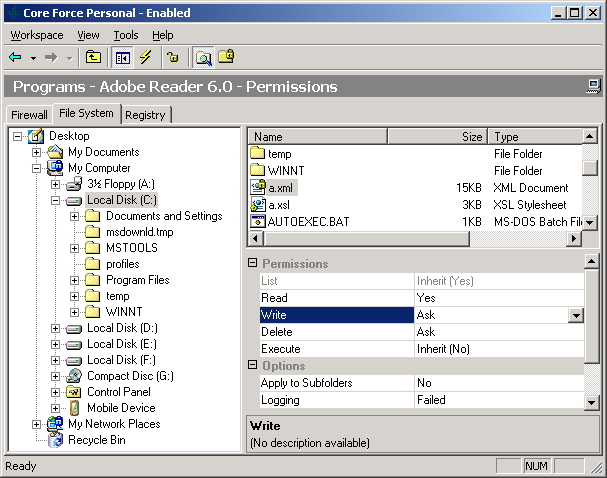Image resolution: width=607 pixels, height=478 pixels.
Task: Select the My Computer icon in tree
Action: (x=55, y=168)
